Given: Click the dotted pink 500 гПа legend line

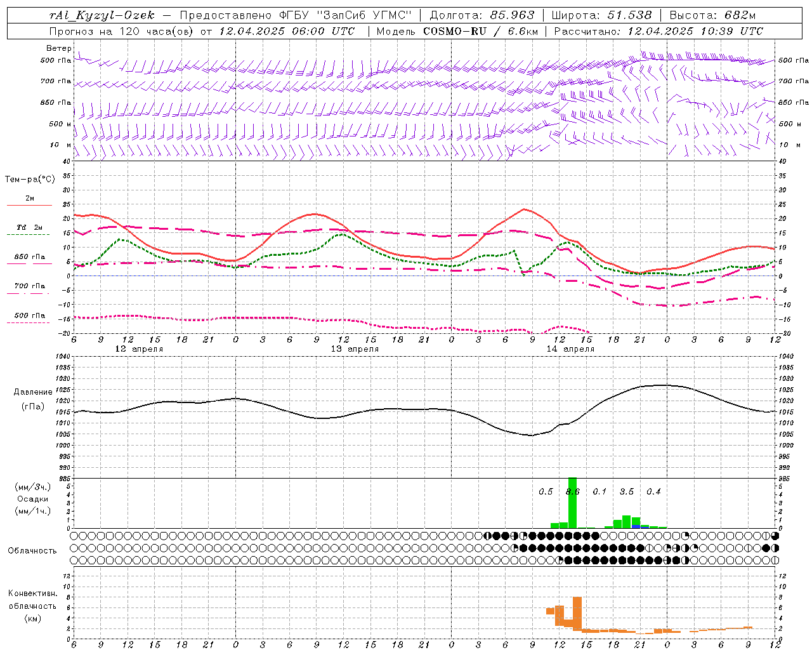Looking at the screenshot, I should coord(28,323).
